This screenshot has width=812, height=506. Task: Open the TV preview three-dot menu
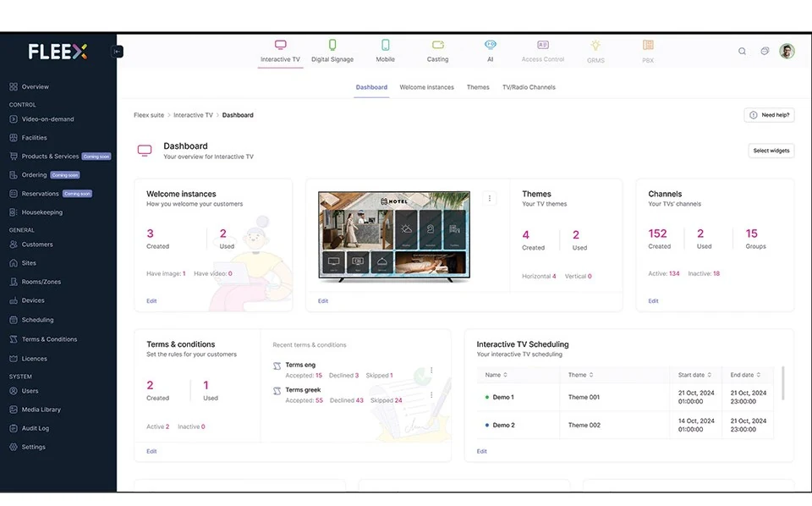(490, 198)
